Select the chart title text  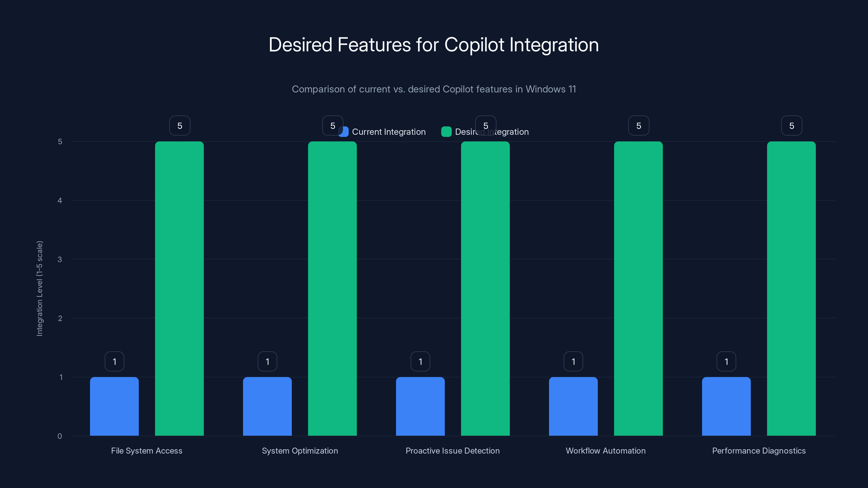434,44
